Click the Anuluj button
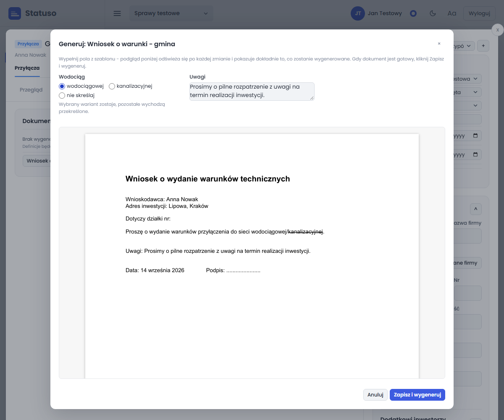Image resolution: width=504 pixels, height=420 pixels. [375, 395]
